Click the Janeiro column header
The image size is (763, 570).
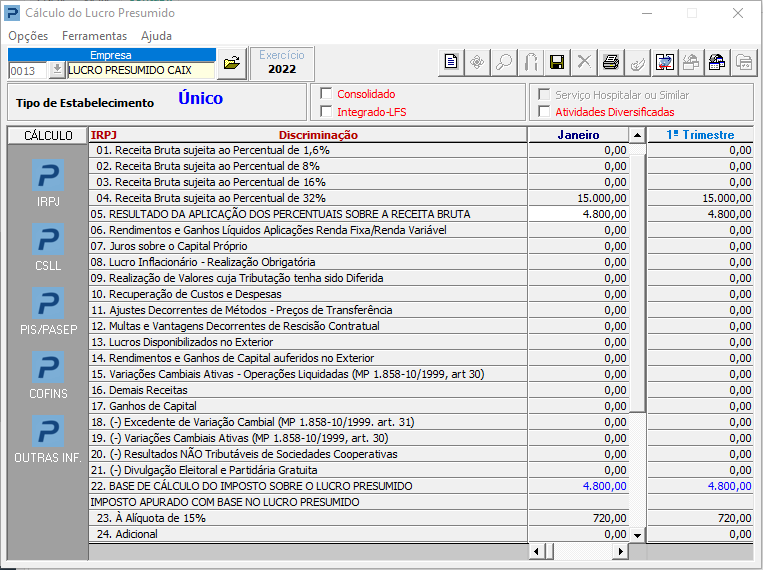click(x=578, y=135)
